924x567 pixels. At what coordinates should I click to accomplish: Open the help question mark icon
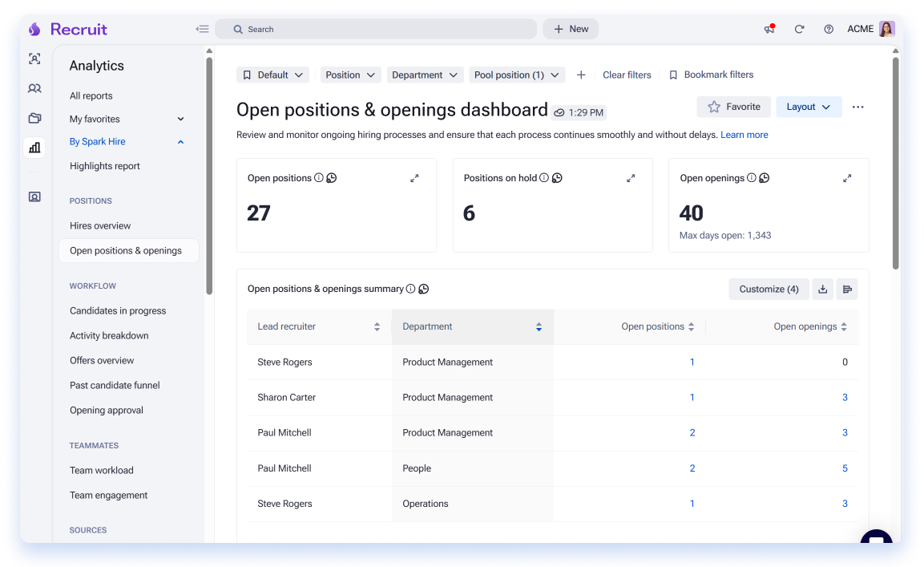click(829, 29)
